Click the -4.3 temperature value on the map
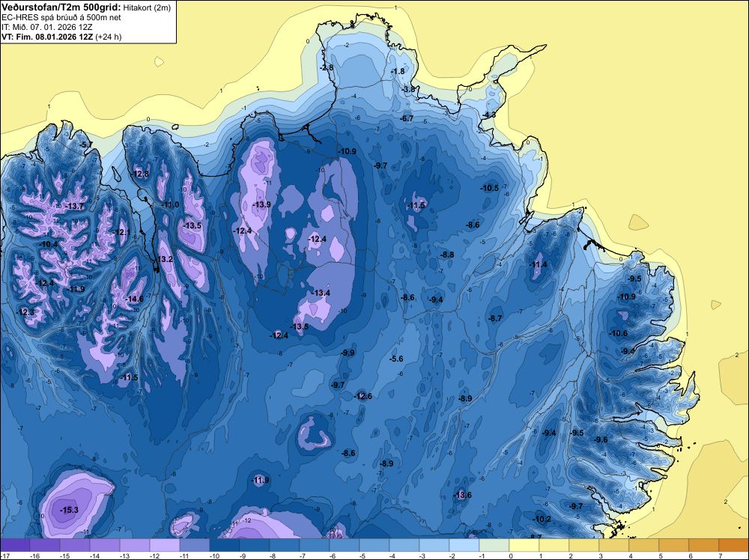Screen dimensions: 749x560 tap(488, 115)
